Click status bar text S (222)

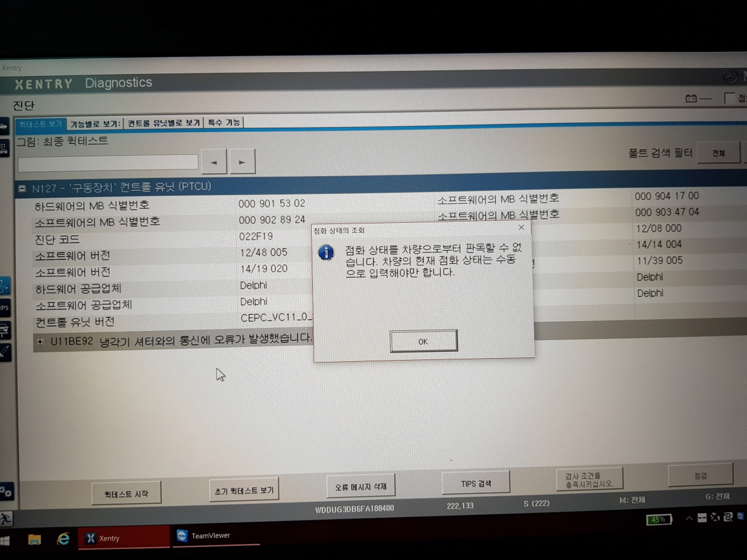536,504
